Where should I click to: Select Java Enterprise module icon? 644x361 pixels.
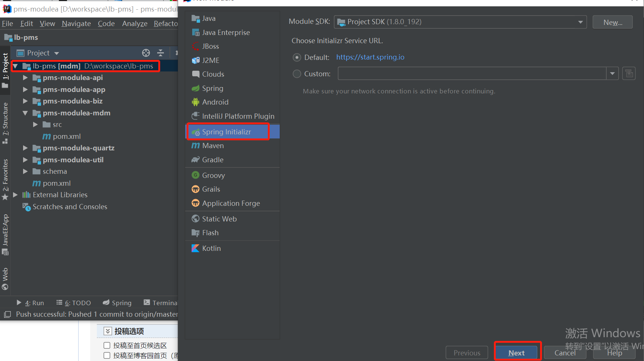click(196, 32)
